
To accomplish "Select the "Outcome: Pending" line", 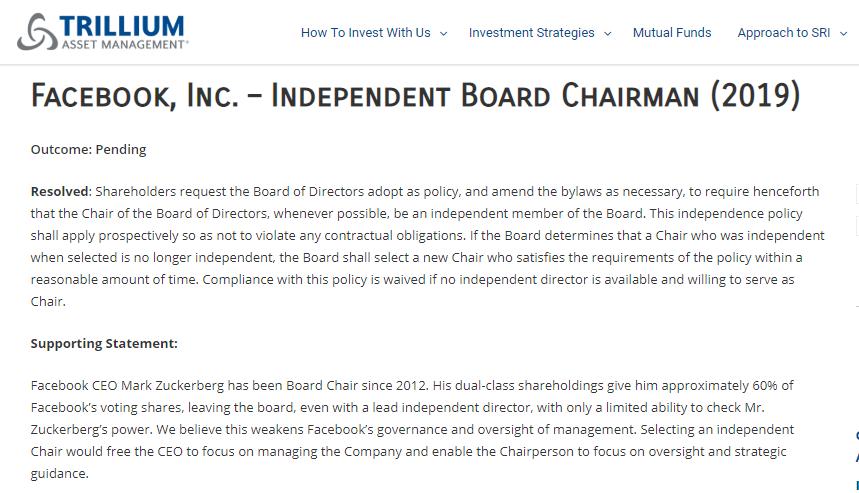I will point(88,150).
